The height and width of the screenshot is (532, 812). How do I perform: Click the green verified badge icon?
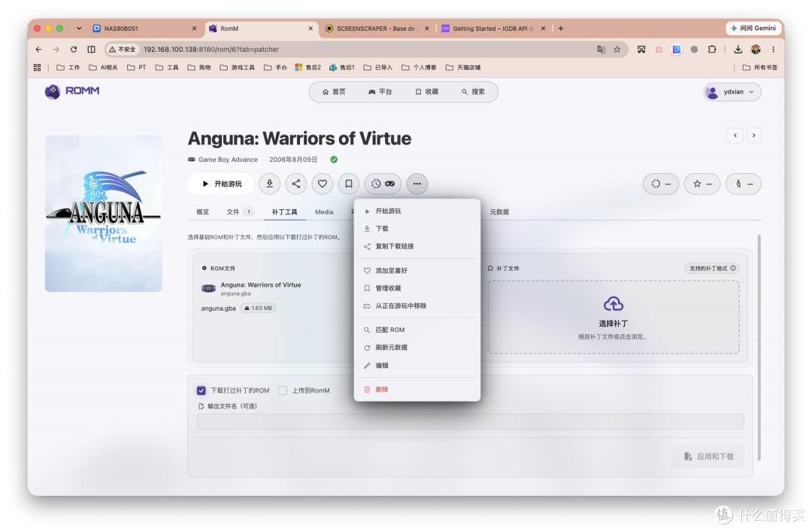(334, 160)
